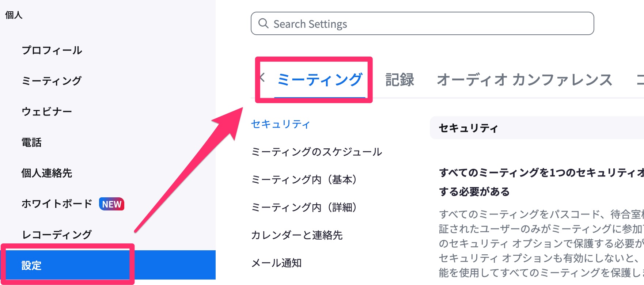Jump to ミーティング内(詳細) section

304,208
